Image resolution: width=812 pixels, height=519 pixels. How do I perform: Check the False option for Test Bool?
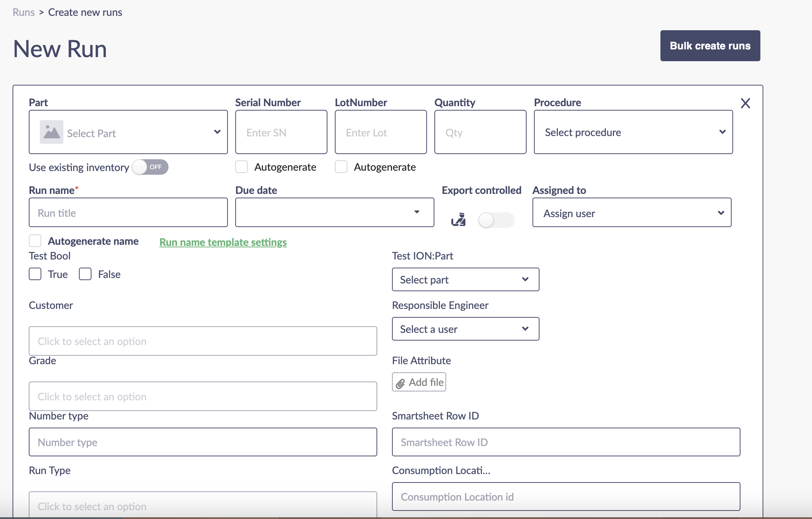tap(85, 274)
